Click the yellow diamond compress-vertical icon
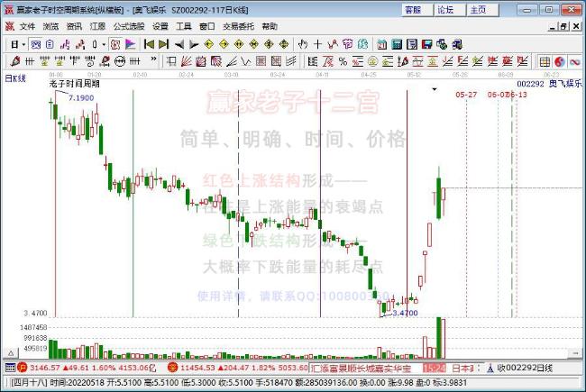 pyautogui.click(x=269, y=44)
